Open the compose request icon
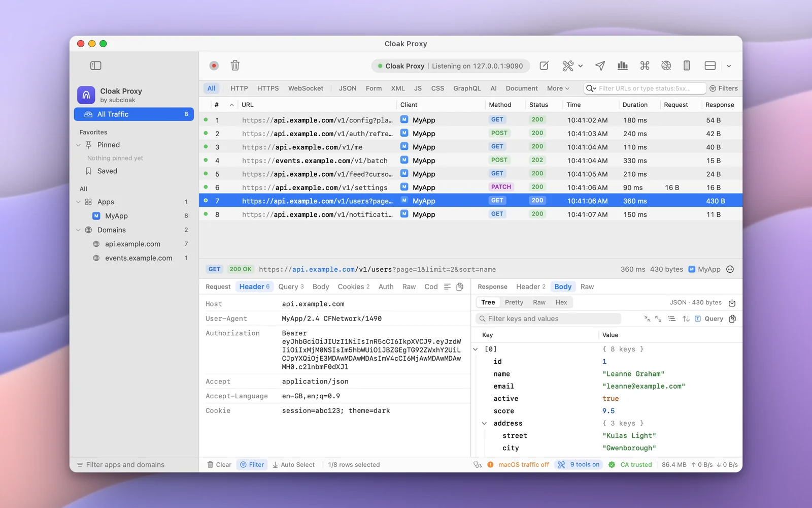This screenshot has width=812, height=508. (544, 66)
